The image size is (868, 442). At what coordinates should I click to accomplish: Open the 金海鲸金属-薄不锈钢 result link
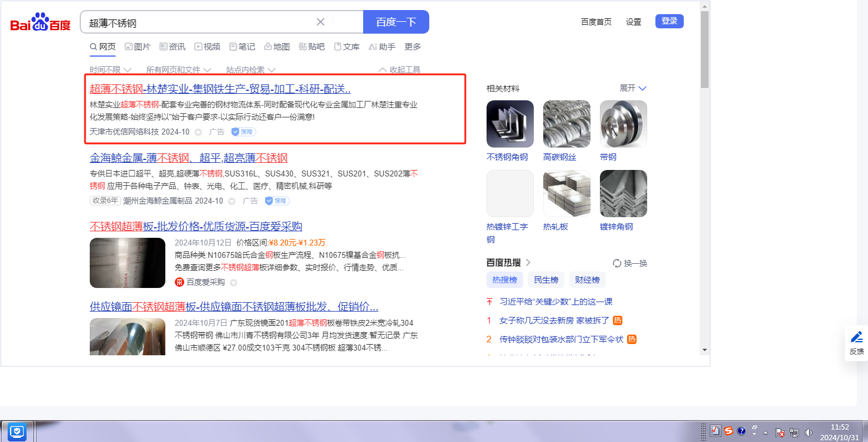(188, 158)
